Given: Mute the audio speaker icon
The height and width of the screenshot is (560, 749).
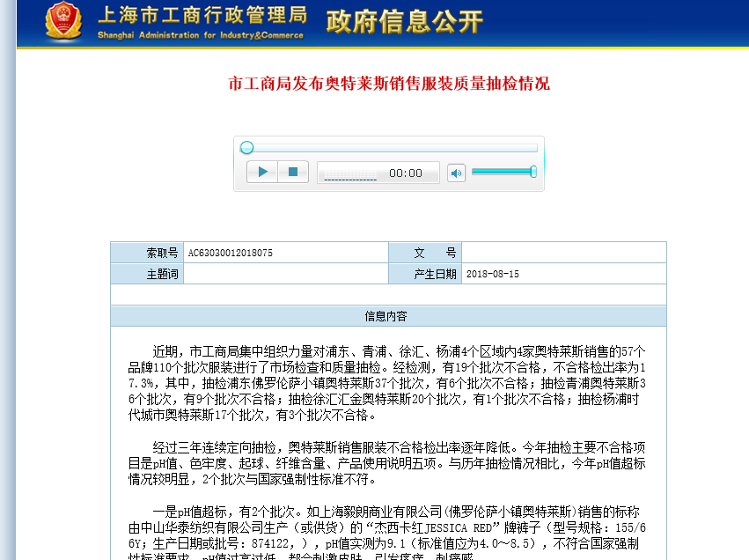Looking at the screenshot, I should (456, 173).
